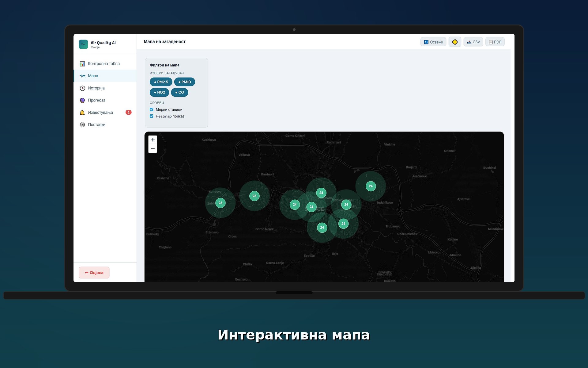Toggle the NO2 pollutant filter chip

pyautogui.click(x=159, y=92)
